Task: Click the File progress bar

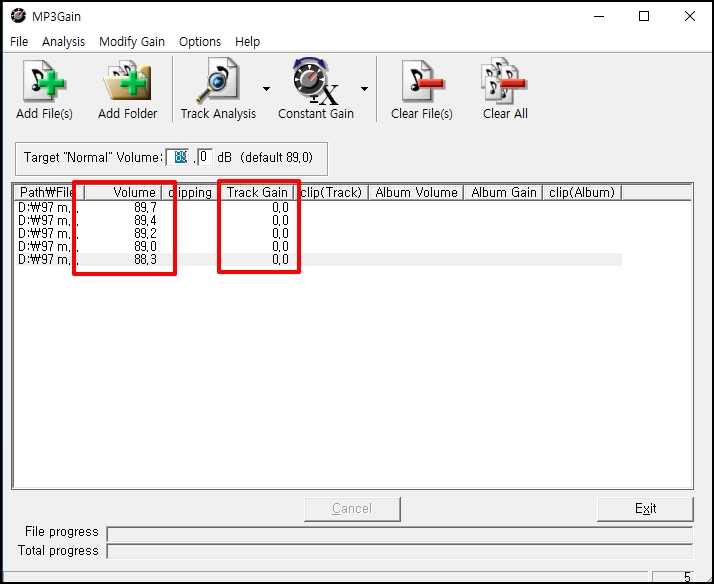Action: (399, 533)
